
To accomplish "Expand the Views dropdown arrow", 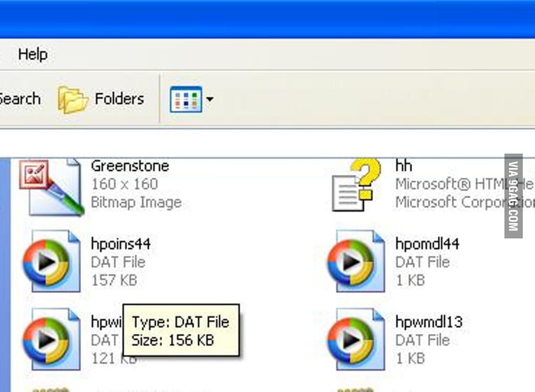I will (210, 99).
